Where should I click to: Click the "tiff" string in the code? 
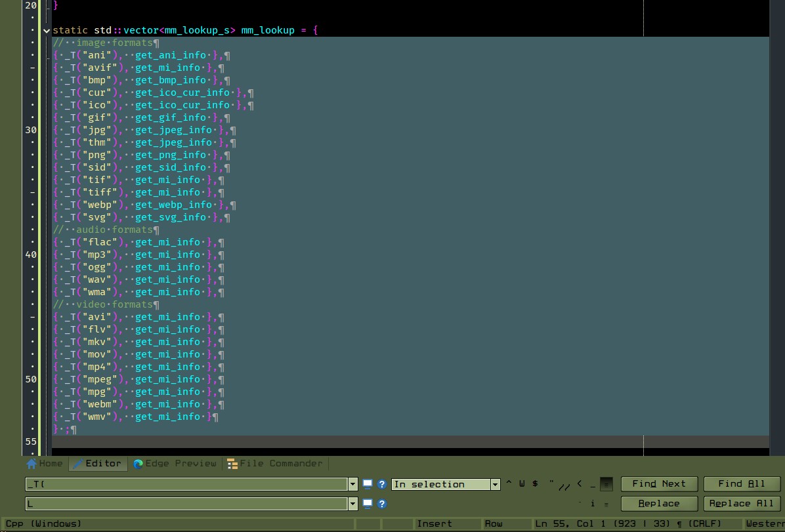click(x=100, y=192)
